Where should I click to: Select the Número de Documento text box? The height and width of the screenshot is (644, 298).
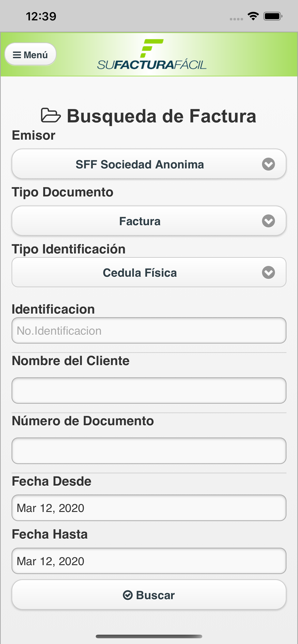(149, 451)
